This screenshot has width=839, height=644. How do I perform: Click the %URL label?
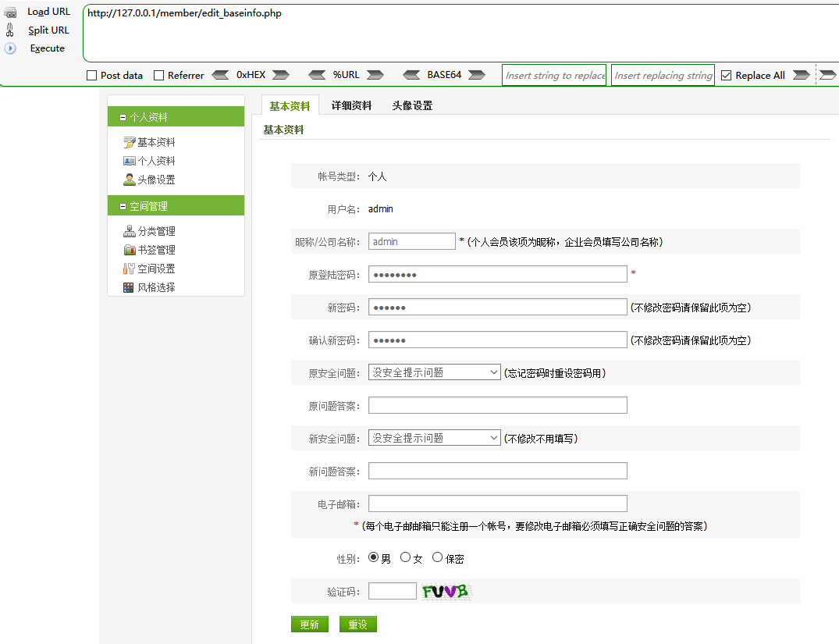[347, 75]
